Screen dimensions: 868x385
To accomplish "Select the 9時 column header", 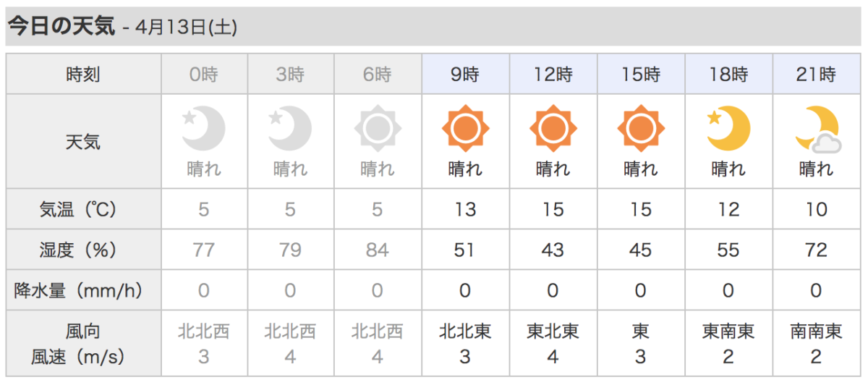I will 465,74.
